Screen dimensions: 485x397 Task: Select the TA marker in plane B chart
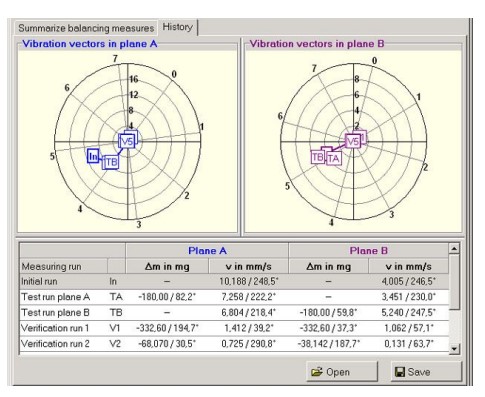333,159
